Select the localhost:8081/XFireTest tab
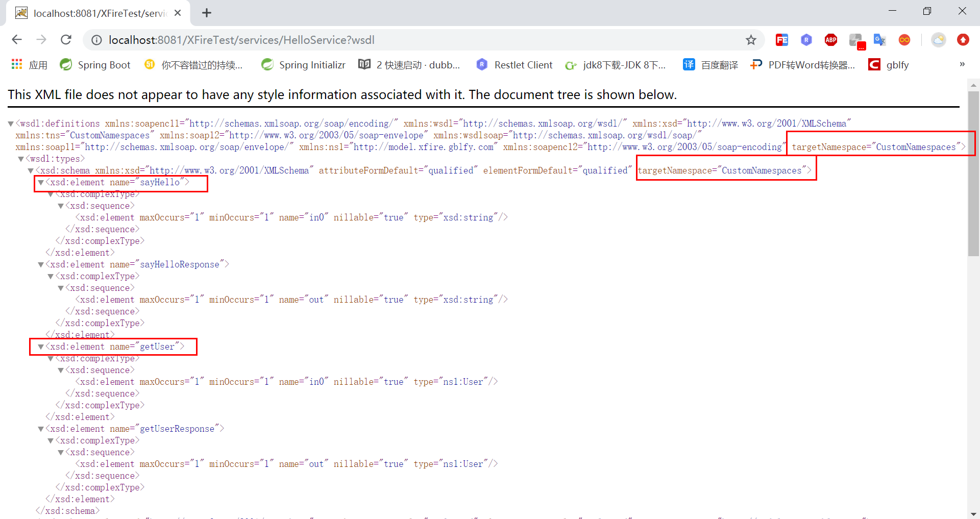 tap(98, 13)
